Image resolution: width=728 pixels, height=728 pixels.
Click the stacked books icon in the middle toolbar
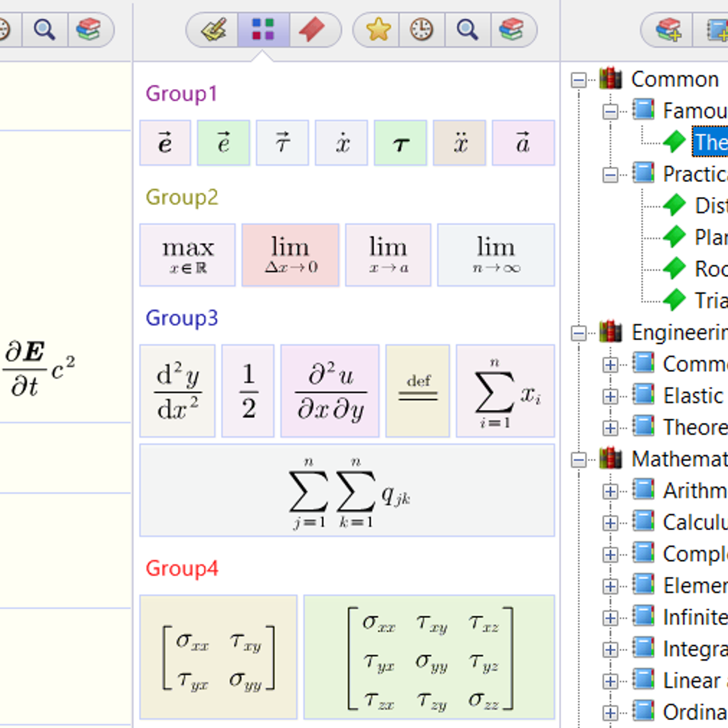[x=511, y=30]
